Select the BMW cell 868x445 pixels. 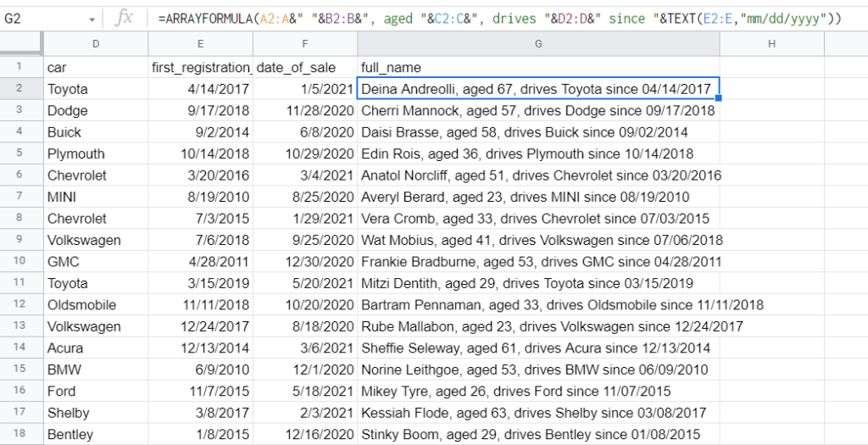coord(96,370)
